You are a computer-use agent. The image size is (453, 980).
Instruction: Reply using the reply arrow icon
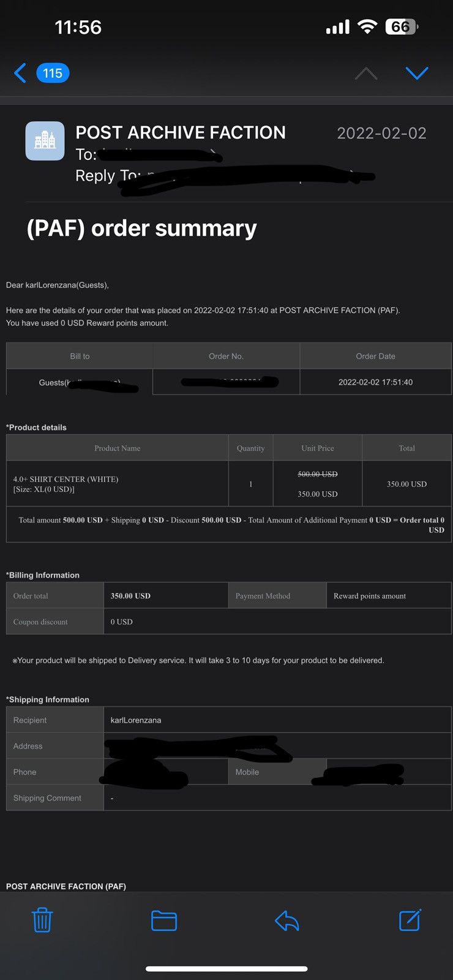286,921
